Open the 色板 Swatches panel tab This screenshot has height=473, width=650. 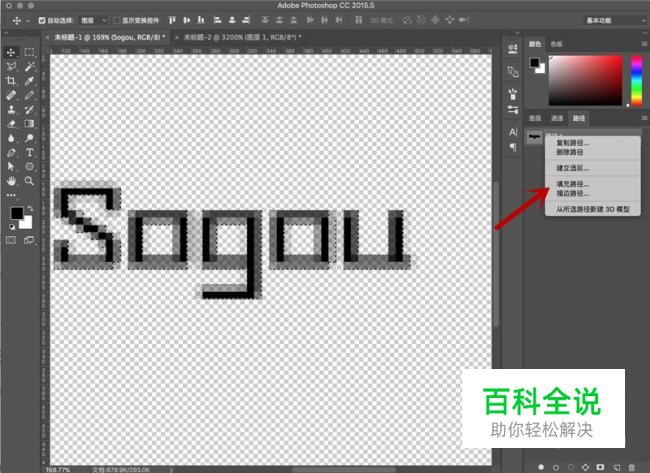556,44
